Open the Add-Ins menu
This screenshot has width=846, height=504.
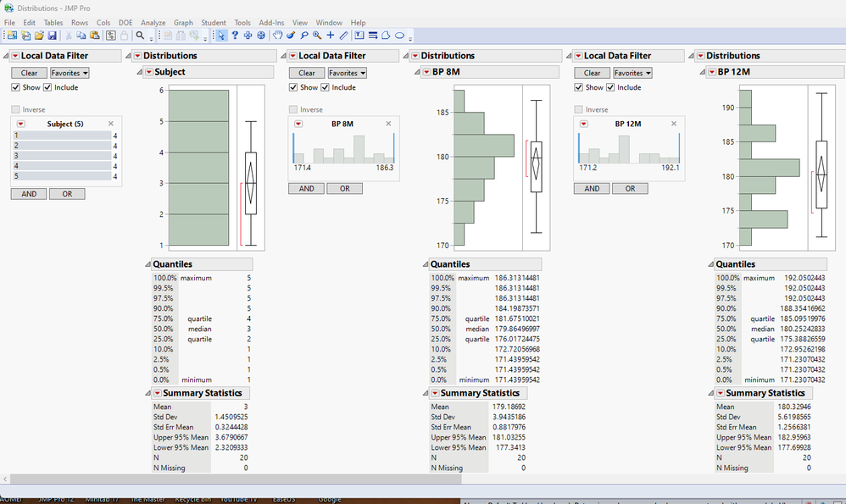(271, 23)
